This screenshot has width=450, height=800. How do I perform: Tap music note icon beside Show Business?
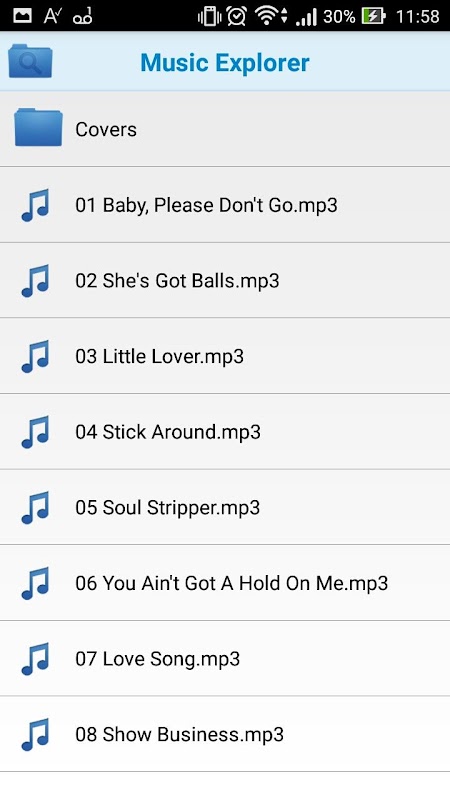(x=35, y=734)
